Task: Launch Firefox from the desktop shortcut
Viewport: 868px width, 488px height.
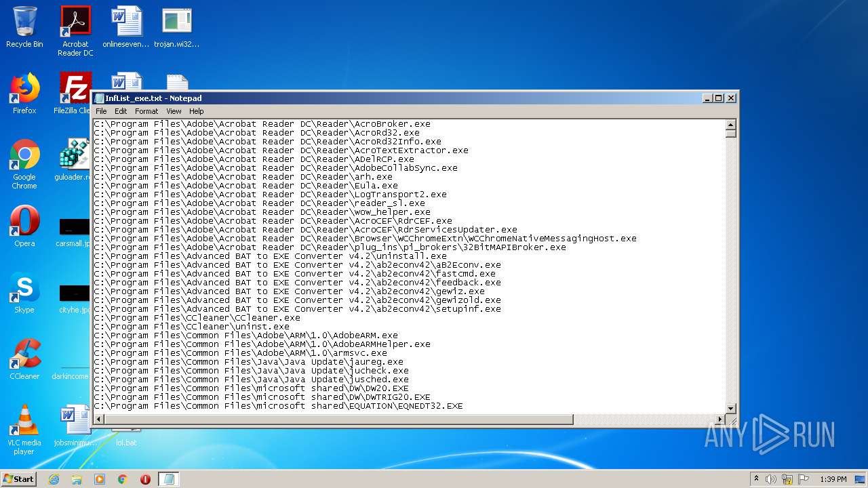Action: click(24, 94)
